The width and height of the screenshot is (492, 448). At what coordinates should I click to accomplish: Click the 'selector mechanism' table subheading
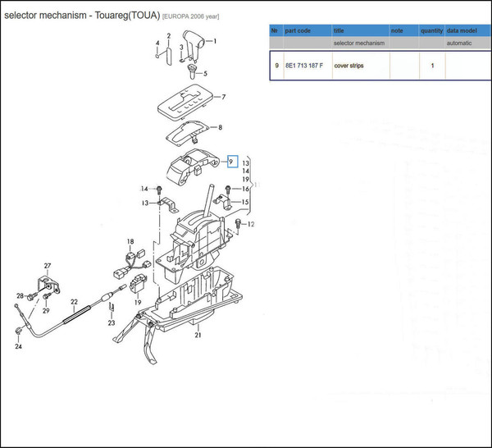(x=359, y=43)
